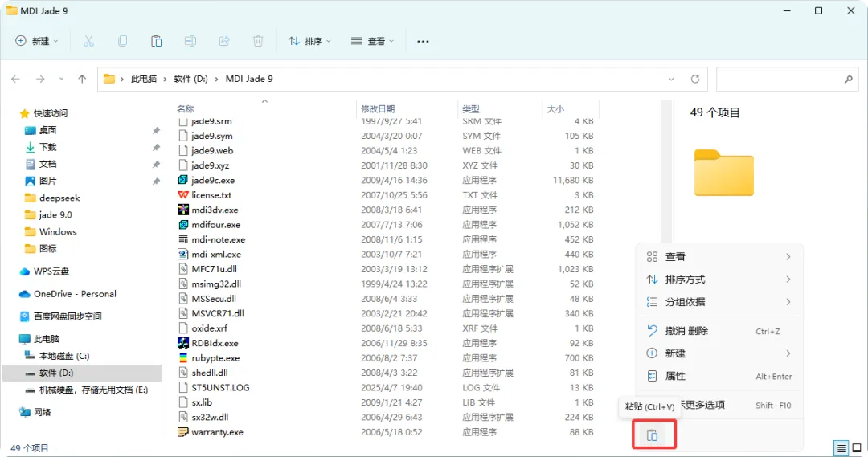Viewport: 868px width, 457px height.
Task: Click 此电脑 breadcrumb segment
Action: point(144,80)
